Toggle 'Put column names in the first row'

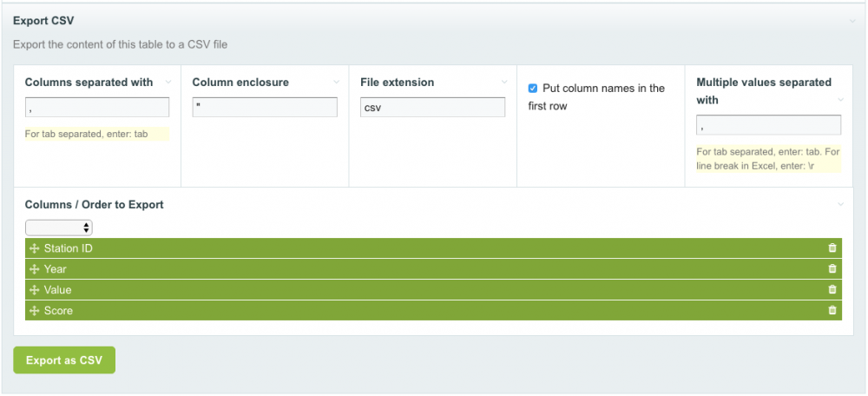point(533,89)
